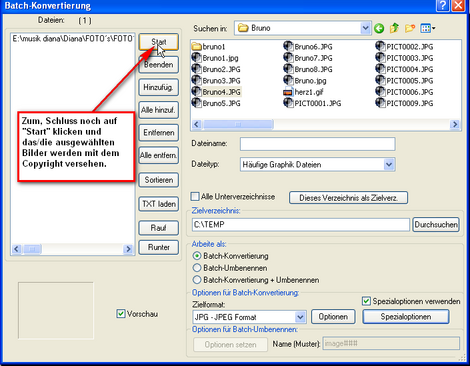The width and height of the screenshot is (470, 366).
Task: Select the E:\musik diana file list entry
Action: [73, 39]
